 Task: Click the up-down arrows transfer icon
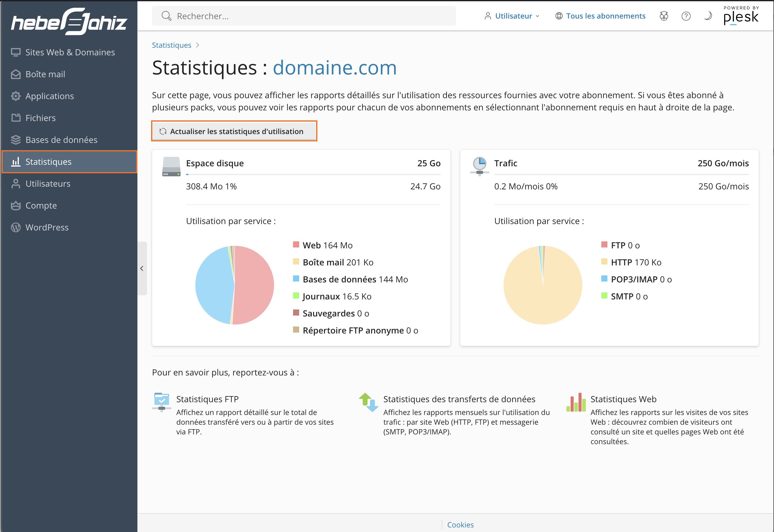[x=369, y=402]
